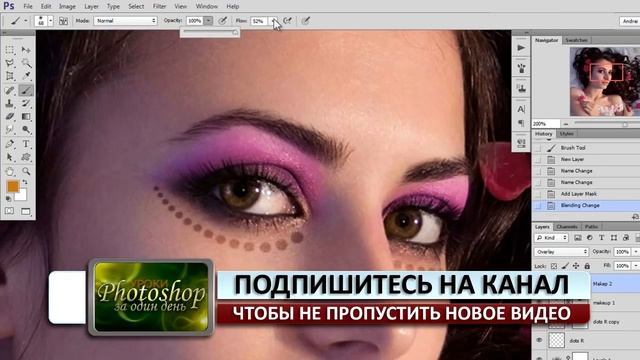Open the layer Opacity dropdown arrow
The width and height of the screenshot is (640, 360).
click(x=636, y=252)
